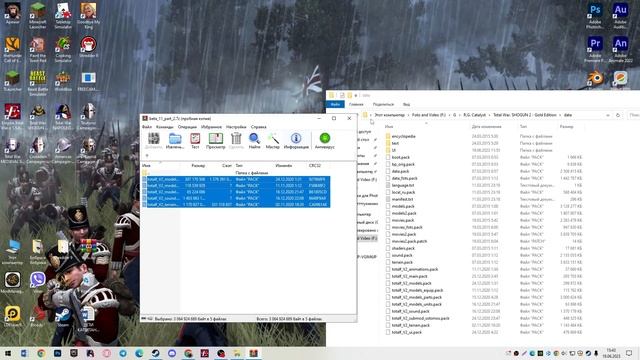Click the "R.G. Catalyst" breadcrumb in the address bar

pos(474,115)
